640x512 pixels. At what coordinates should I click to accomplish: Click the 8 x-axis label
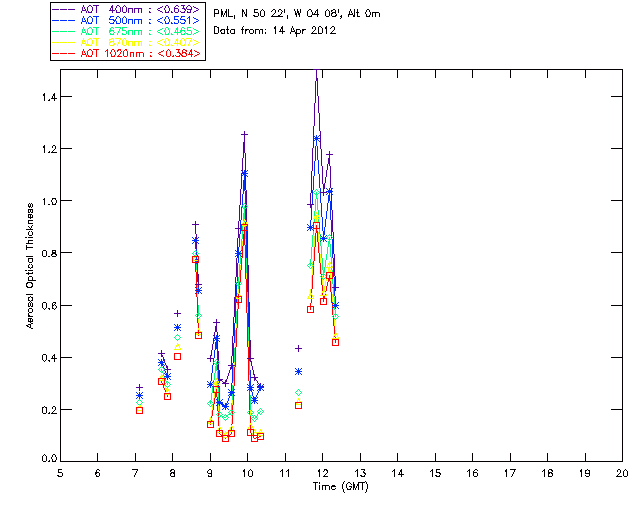[173, 473]
